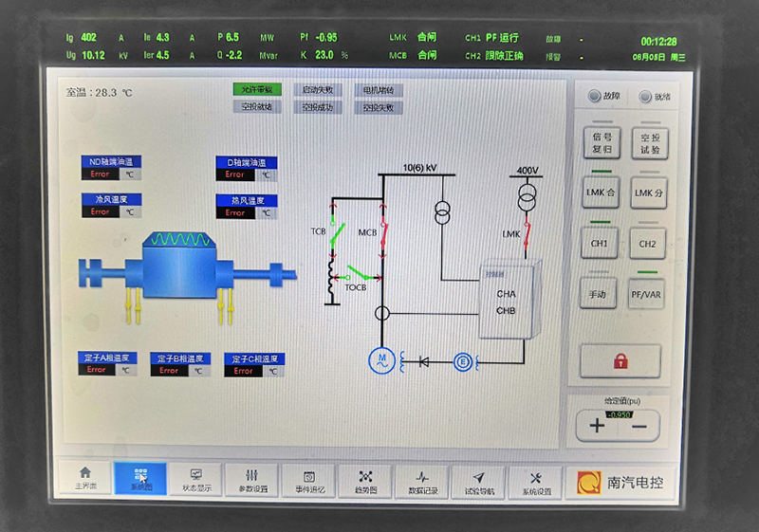Switch to channel CH1
Screen dimensions: 759x532
[600, 243]
